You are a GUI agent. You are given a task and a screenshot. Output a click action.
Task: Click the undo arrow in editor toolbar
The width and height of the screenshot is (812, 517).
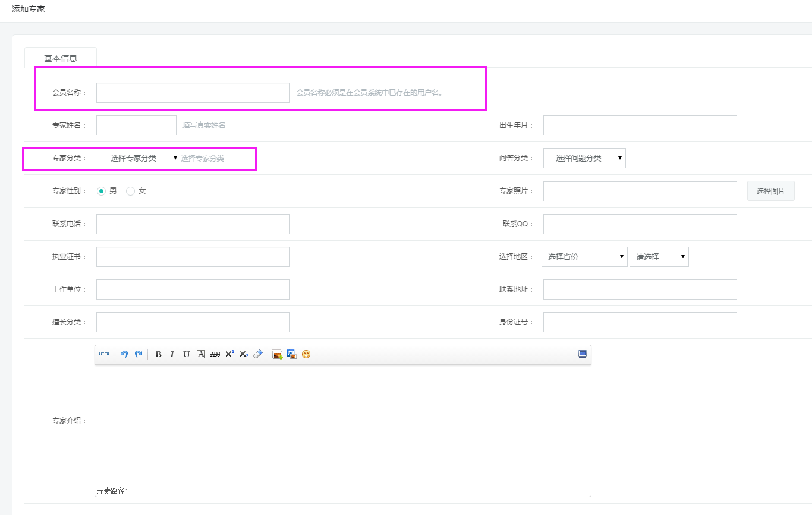[124, 354]
